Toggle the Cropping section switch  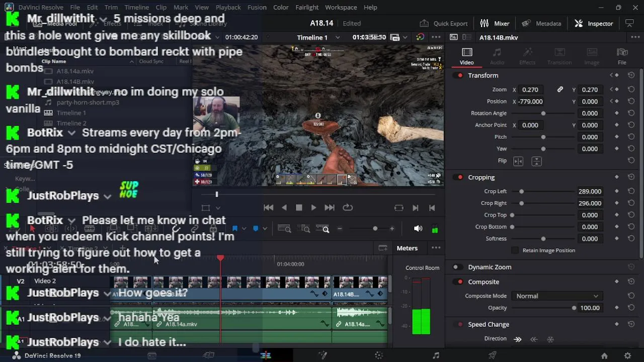point(459,177)
